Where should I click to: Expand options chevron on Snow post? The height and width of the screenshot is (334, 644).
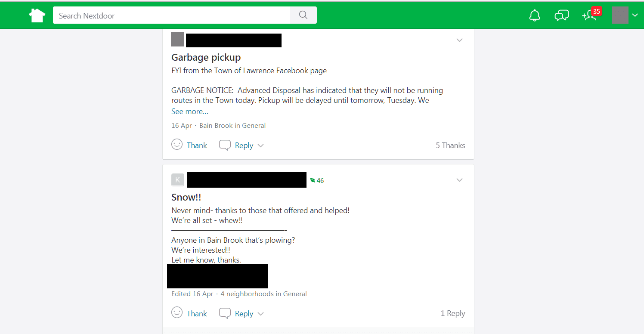pyautogui.click(x=459, y=180)
